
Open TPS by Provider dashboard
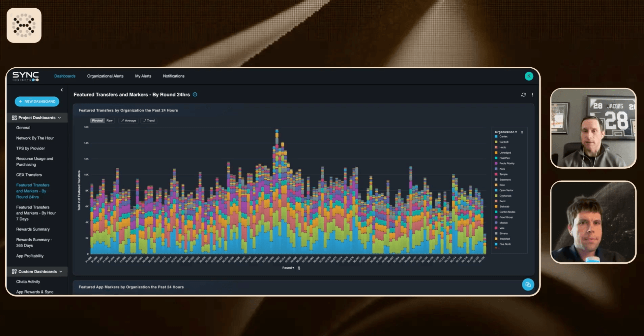click(31, 149)
